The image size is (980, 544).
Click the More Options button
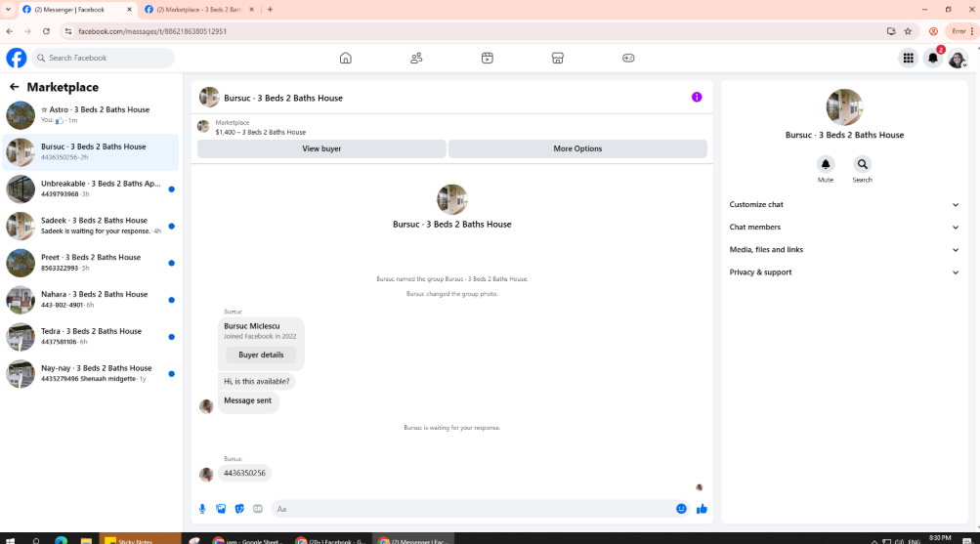click(x=577, y=148)
